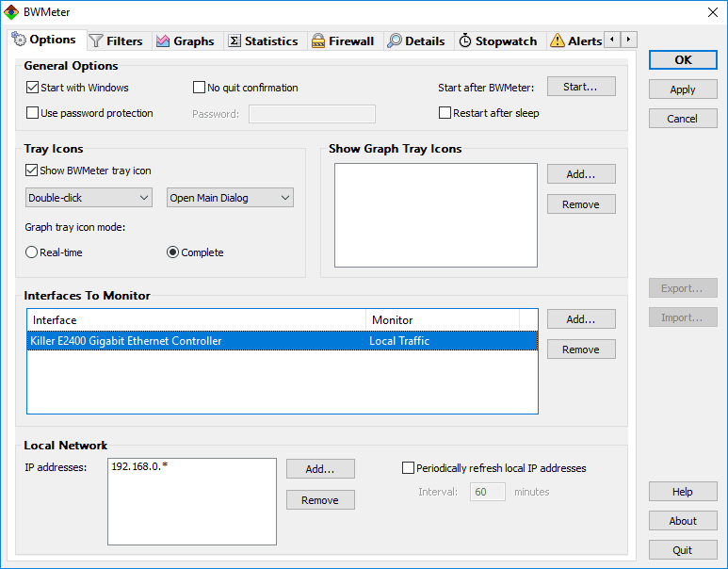Click the Export... button
The height and width of the screenshot is (569, 728).
pyautogui.click(x=683, y=288)
